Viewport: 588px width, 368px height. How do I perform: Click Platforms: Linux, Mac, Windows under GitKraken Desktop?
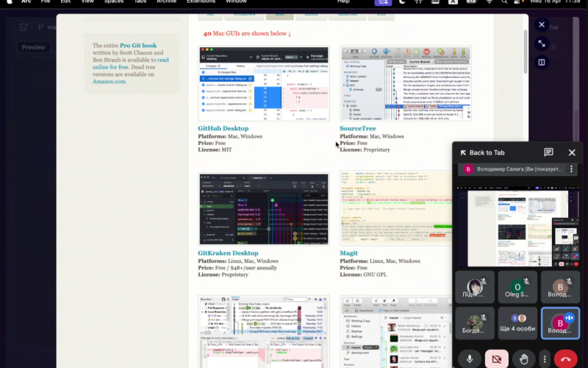[238, 261]
